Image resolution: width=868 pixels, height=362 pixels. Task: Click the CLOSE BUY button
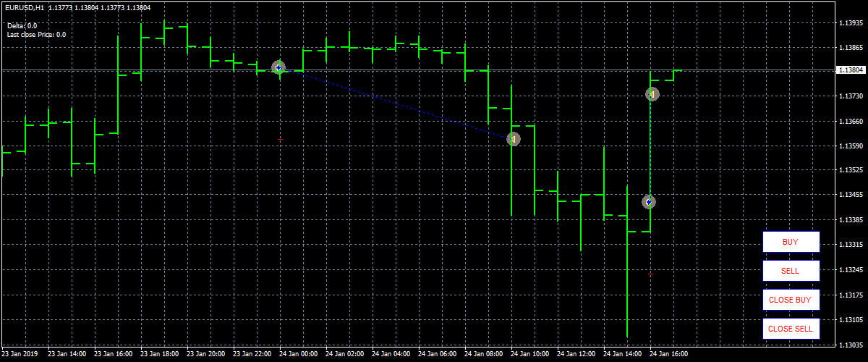pos(791,300)
